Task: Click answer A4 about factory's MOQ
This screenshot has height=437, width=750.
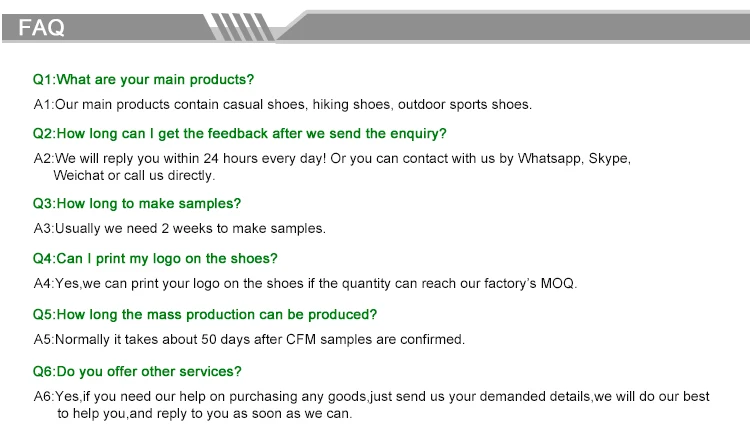Action: (305, 284)
